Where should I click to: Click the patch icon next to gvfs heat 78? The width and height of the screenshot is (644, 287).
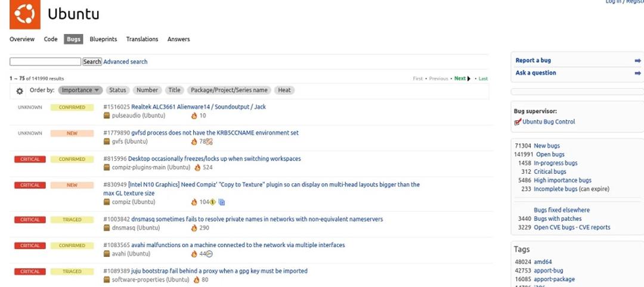click(x=209, y=142)
